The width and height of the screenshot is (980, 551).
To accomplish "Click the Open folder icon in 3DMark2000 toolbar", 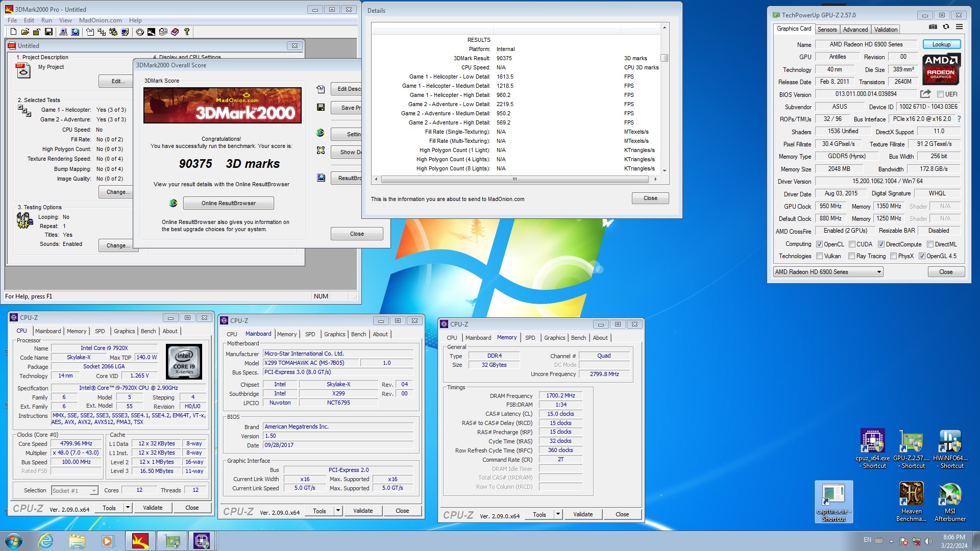I will click(x=25, y=32).
